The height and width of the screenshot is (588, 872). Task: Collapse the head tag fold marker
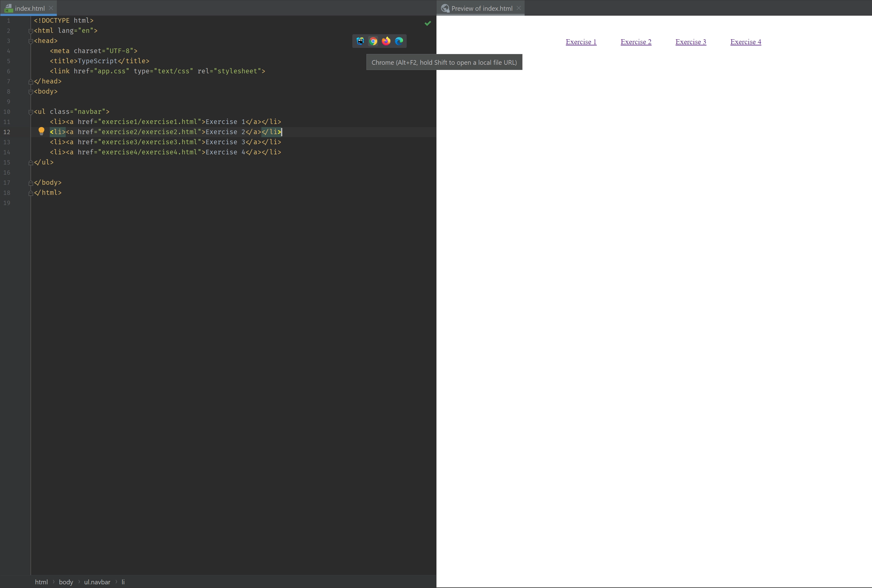(x=31, y=41)
